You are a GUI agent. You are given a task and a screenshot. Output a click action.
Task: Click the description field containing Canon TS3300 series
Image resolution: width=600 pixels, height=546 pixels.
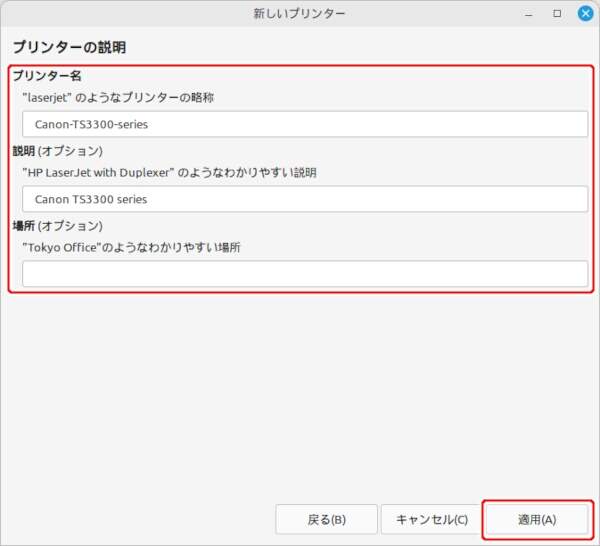point(305,199)
